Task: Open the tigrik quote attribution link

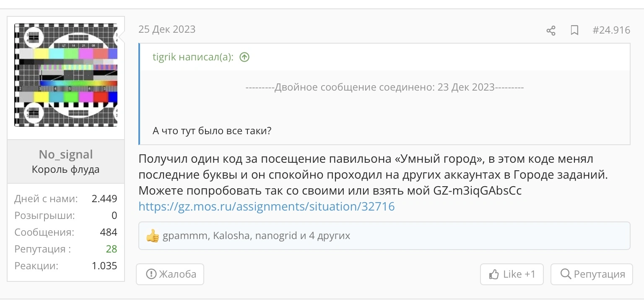Action: (192, 57)
